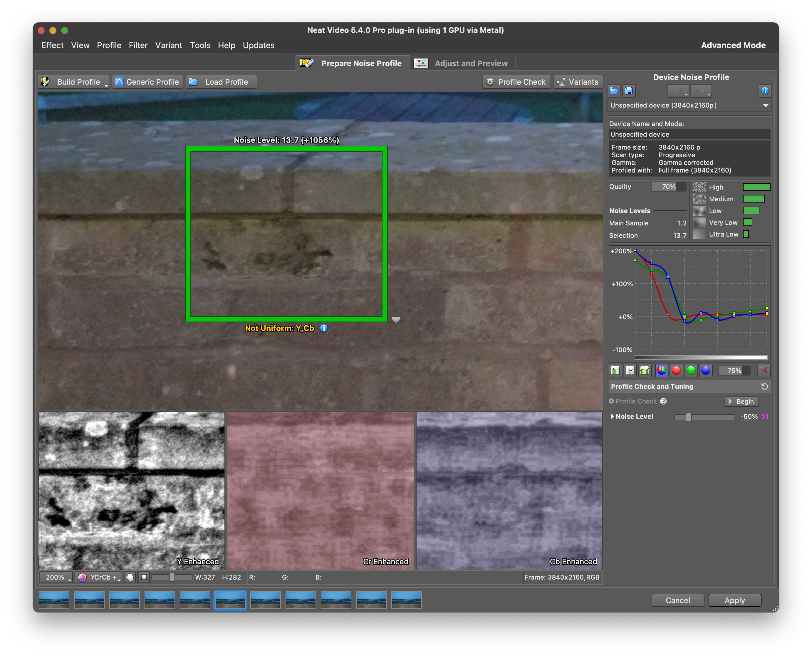
Task: Click the Apply button
Action: (x=734, y=600)
